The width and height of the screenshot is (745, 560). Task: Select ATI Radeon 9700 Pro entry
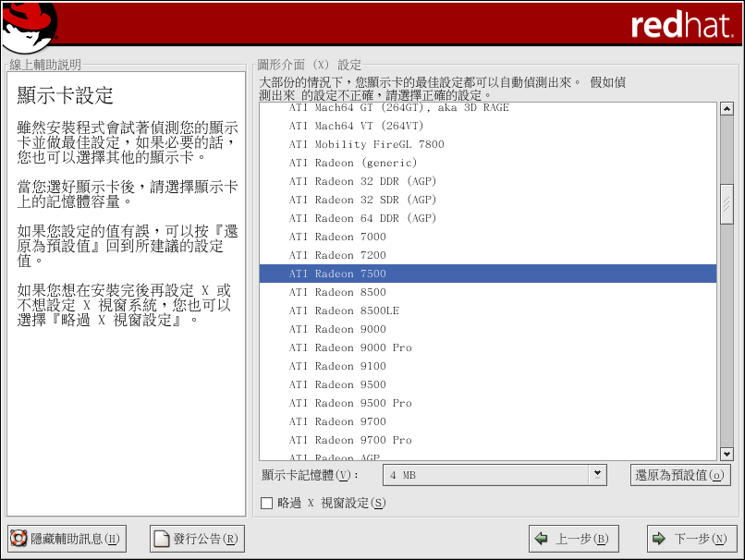coord(350,440)
